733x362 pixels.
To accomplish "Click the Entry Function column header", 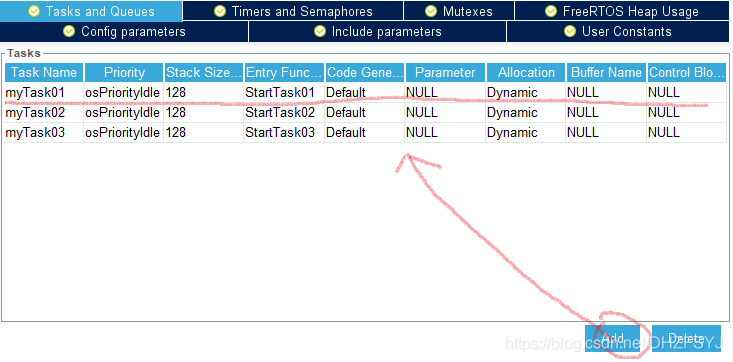I will point(284,72).
